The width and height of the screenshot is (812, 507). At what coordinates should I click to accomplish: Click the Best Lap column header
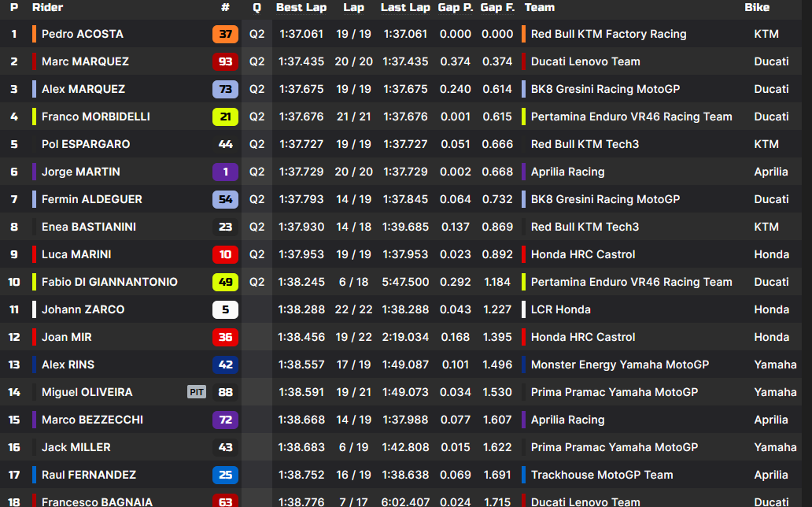[301, 7]
